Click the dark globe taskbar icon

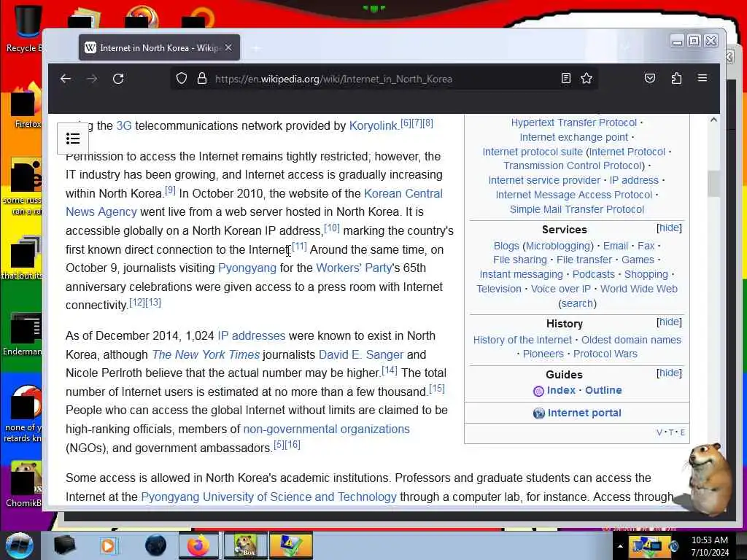(155, 545)
